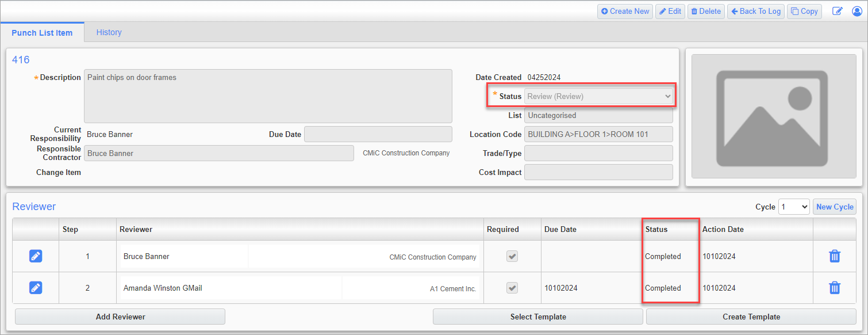Screen dimensions: 868x335
Task: Click the Add Reviewer button
Action: [x=120, y=317]
